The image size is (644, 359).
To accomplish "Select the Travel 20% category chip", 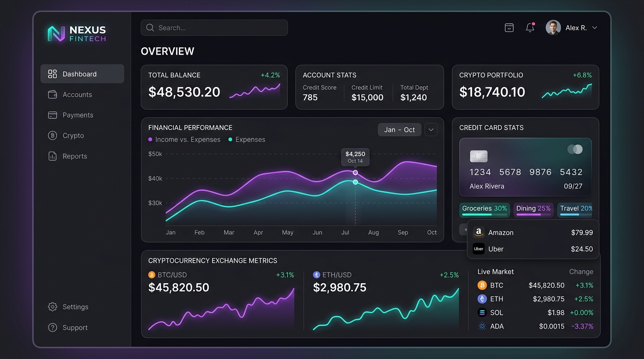I will (575, 210).
